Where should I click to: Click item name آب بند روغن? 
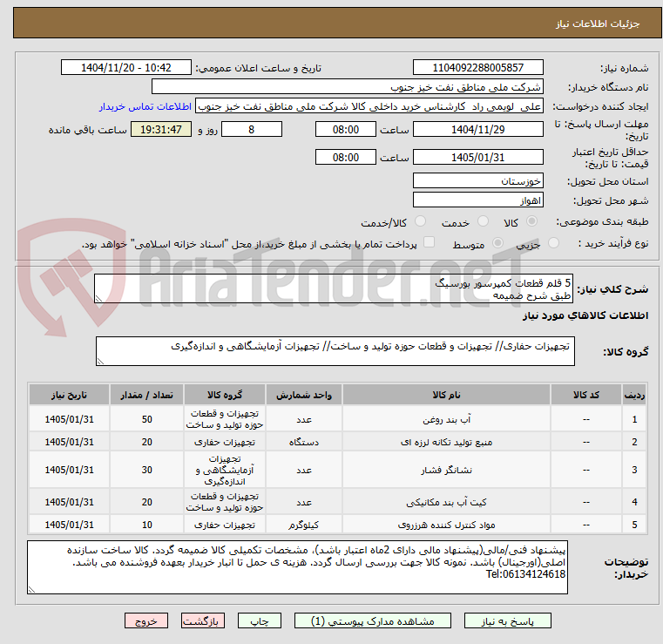pos(446,419)
